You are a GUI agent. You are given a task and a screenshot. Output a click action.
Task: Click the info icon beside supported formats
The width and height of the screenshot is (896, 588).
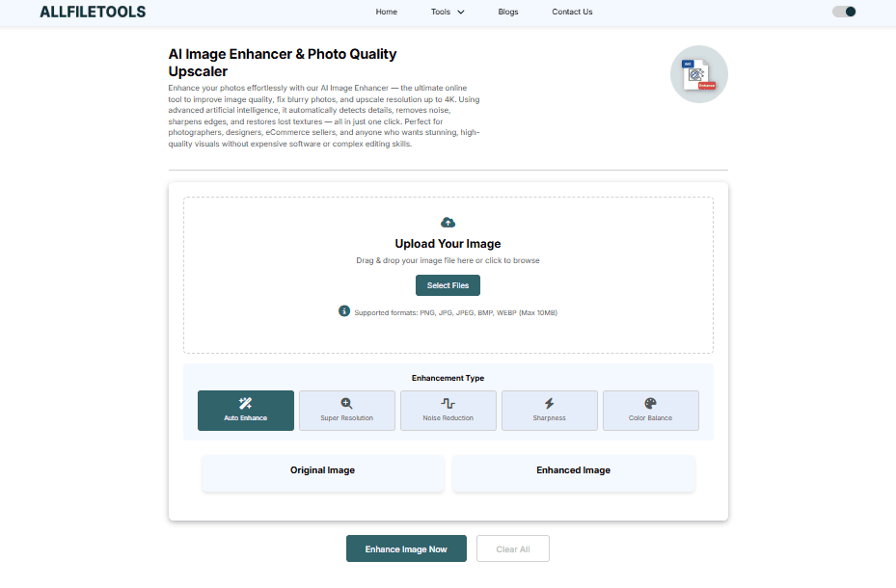pyautogui.click(x=344, y=311)
